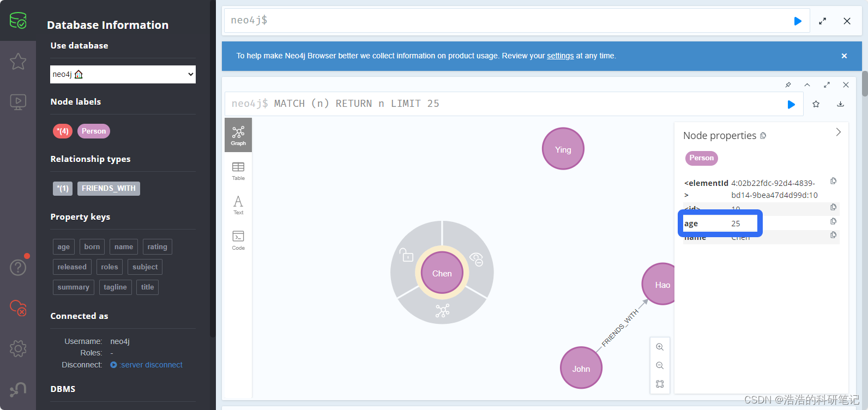
Task: Select the *(4) all-nodes label
Action: click(63, 131)
